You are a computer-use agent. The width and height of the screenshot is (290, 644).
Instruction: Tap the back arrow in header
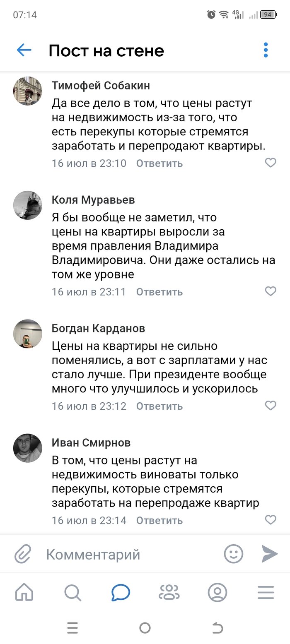tap(24, 50)
